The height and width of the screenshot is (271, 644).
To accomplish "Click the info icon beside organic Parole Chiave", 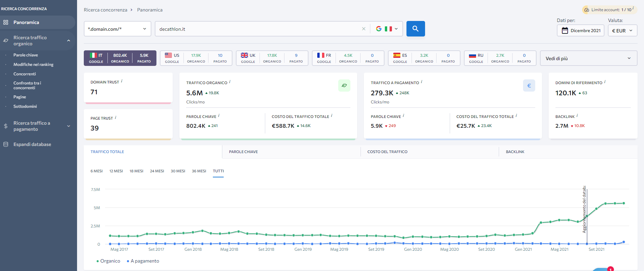I will (x=219, y=116).
